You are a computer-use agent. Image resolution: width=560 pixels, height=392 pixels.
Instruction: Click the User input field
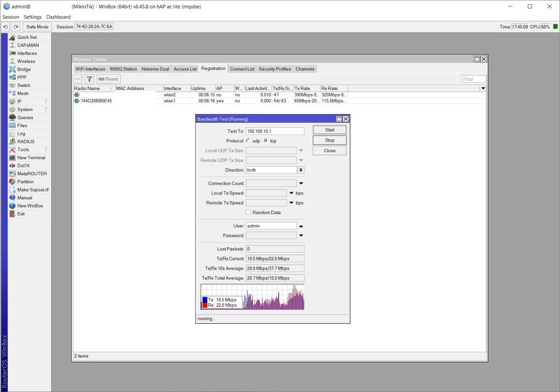point(271,226)
